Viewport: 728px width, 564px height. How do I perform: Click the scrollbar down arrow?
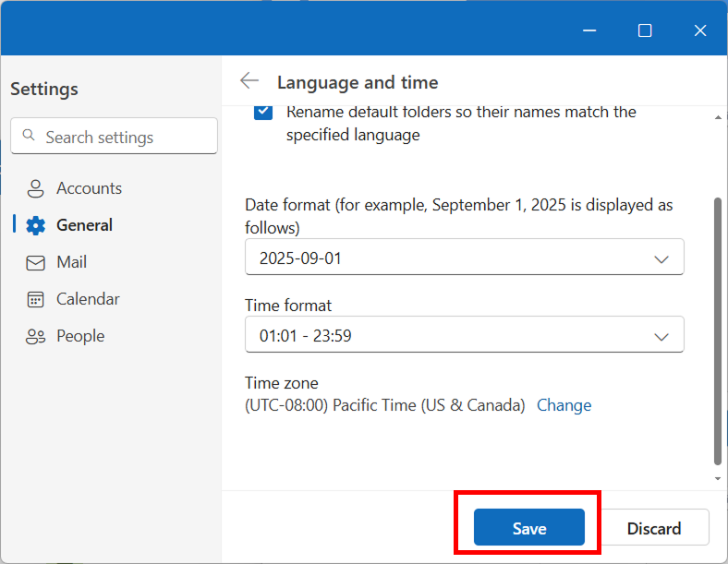point(718,479)
